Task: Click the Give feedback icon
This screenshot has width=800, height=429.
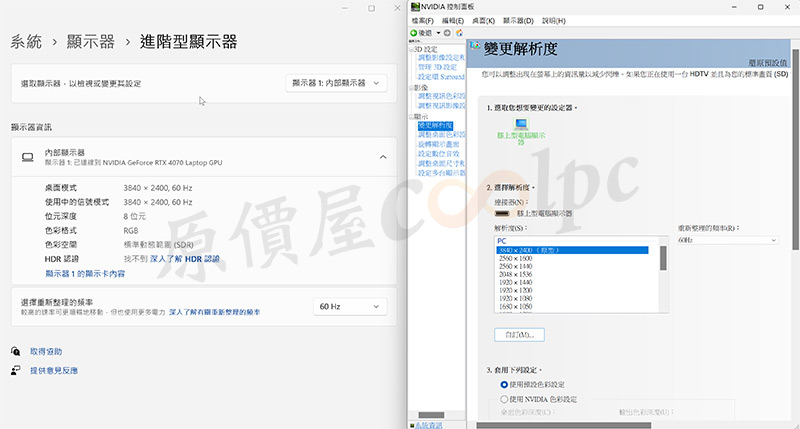Action: (x=16, y=370)
